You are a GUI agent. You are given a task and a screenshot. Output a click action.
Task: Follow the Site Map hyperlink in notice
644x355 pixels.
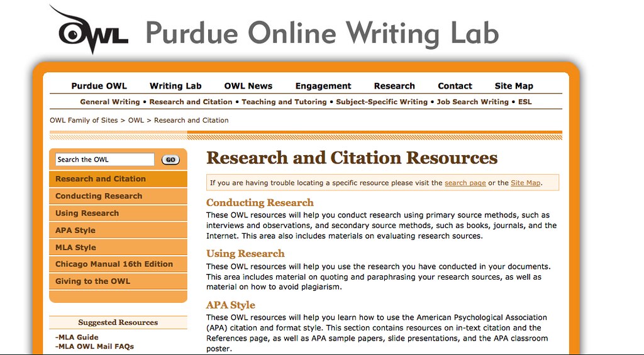525,183
